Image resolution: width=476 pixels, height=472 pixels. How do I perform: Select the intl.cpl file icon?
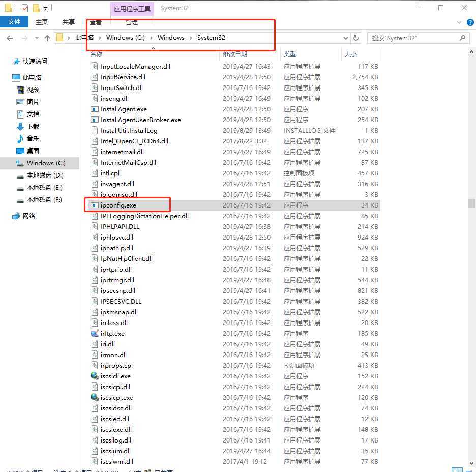coord(95,173)
